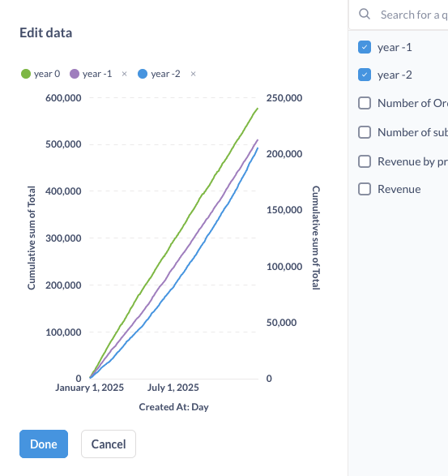Image resolution: width=448 pixels, height=476 pixels.
Task: Uncheck the year -1 checkbox
Action: [x=365, y=47]
